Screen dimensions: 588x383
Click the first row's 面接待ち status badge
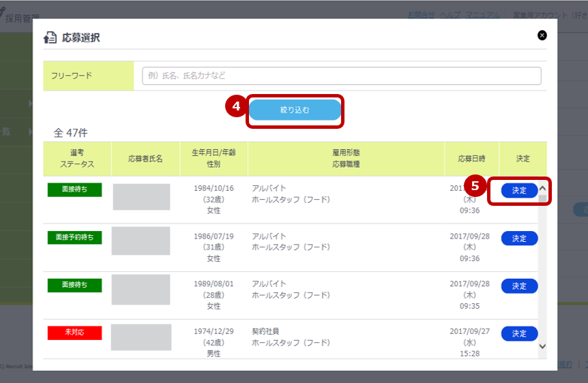(x=74, y=190)
